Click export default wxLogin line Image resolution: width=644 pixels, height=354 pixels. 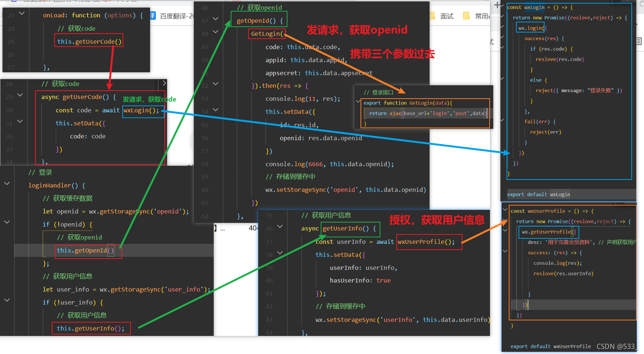click(538, 195)
